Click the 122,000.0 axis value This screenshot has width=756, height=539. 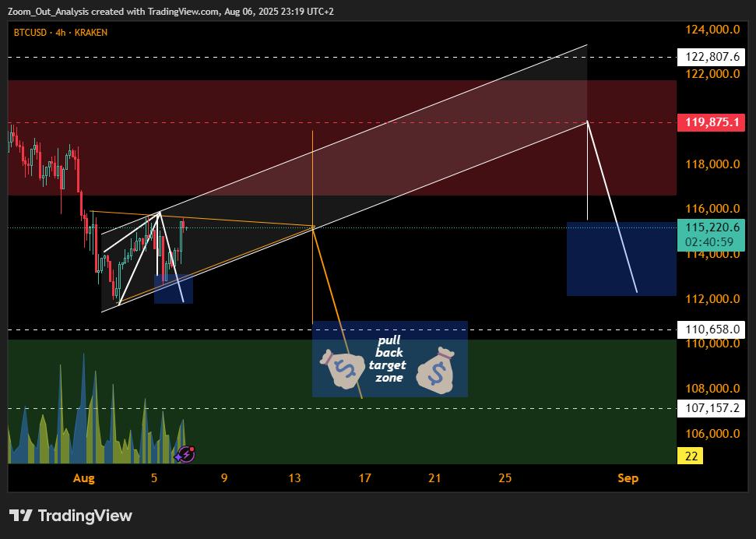[x=712, y=74]
